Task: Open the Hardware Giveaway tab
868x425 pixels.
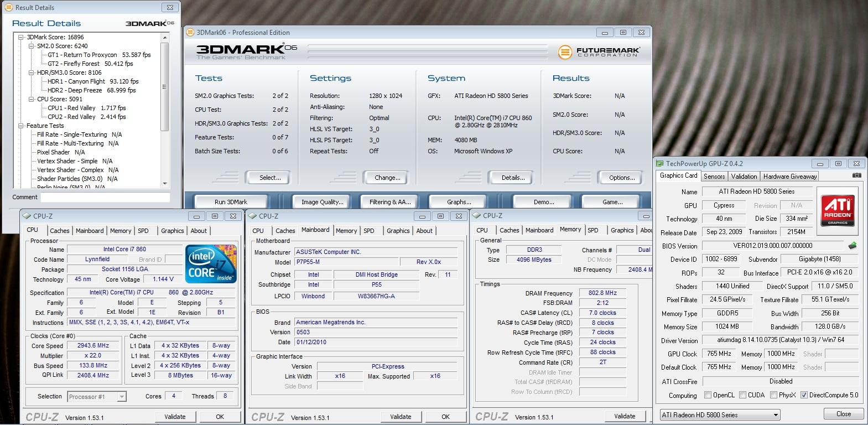Action: click(790, 177)
